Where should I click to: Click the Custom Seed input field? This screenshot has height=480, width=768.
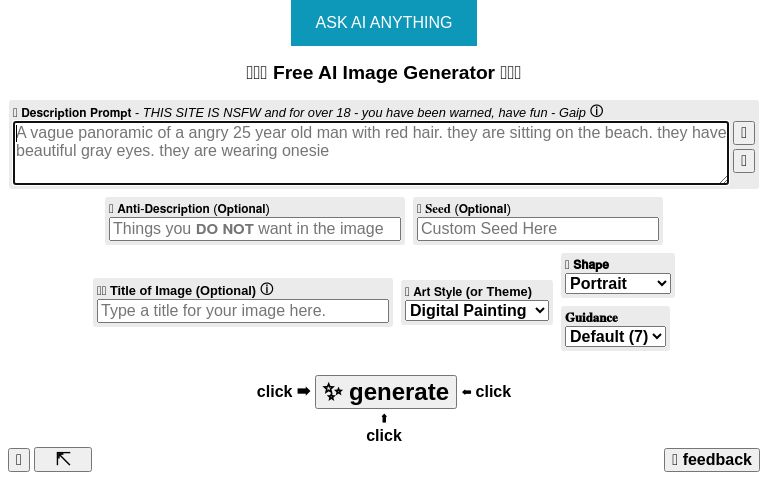coord(538,229)
